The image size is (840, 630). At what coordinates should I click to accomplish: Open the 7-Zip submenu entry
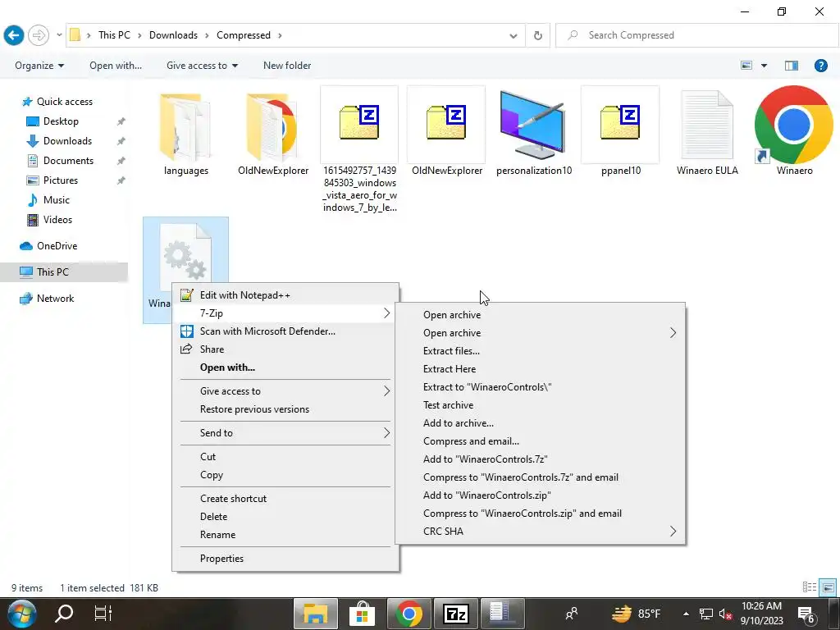(285, 313)
